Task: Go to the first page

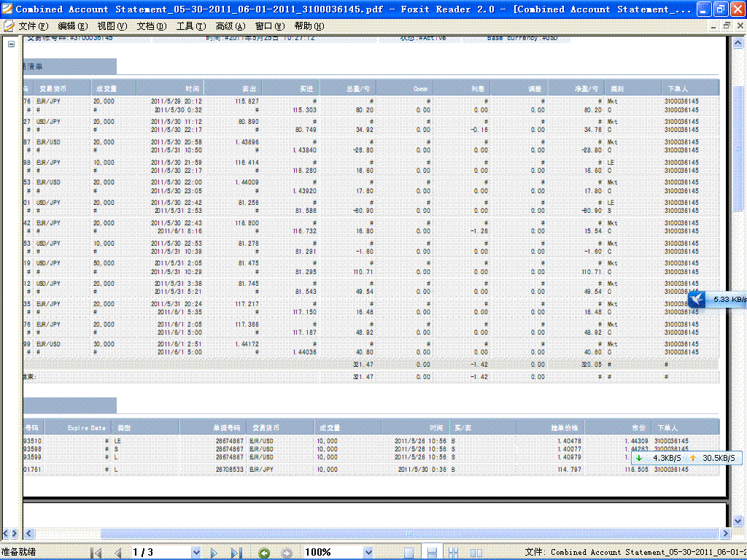Action: click(x=96, y=553)
